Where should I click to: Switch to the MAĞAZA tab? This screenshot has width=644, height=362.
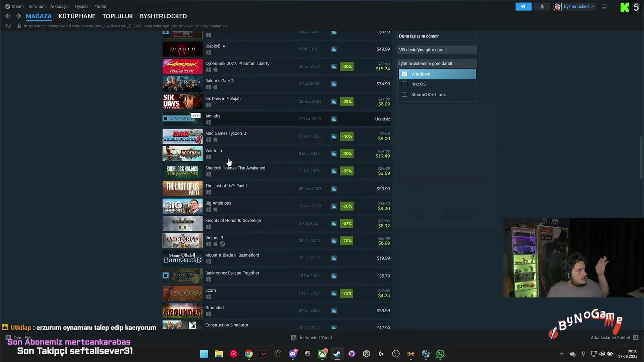coord(39,16)
